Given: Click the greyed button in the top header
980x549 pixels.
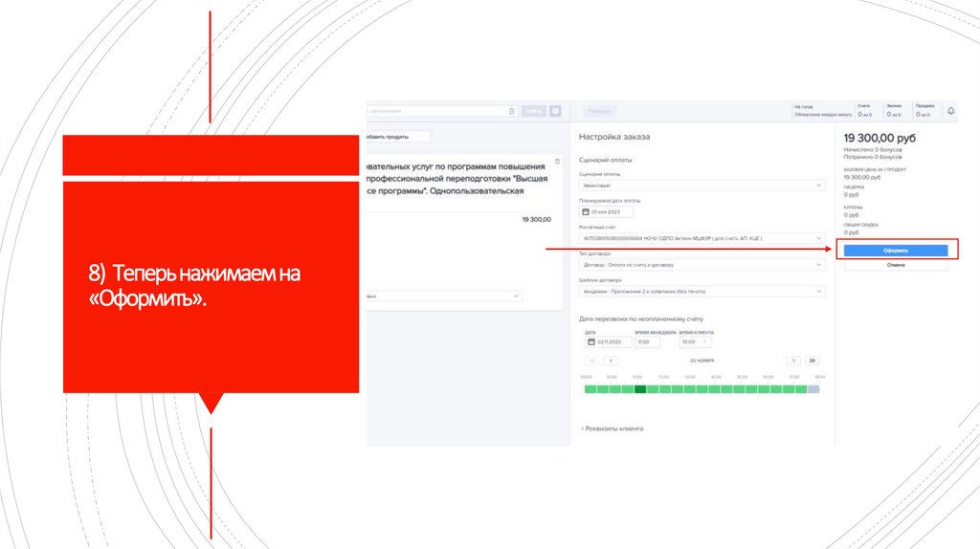Looking at the screenshot, I should tap(599, 111).
